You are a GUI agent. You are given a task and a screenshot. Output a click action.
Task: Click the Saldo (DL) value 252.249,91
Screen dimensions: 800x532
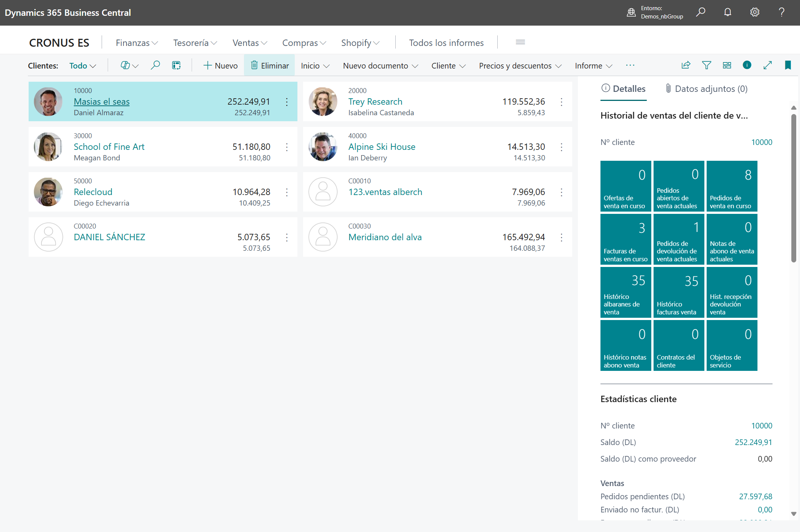(753, 442)
